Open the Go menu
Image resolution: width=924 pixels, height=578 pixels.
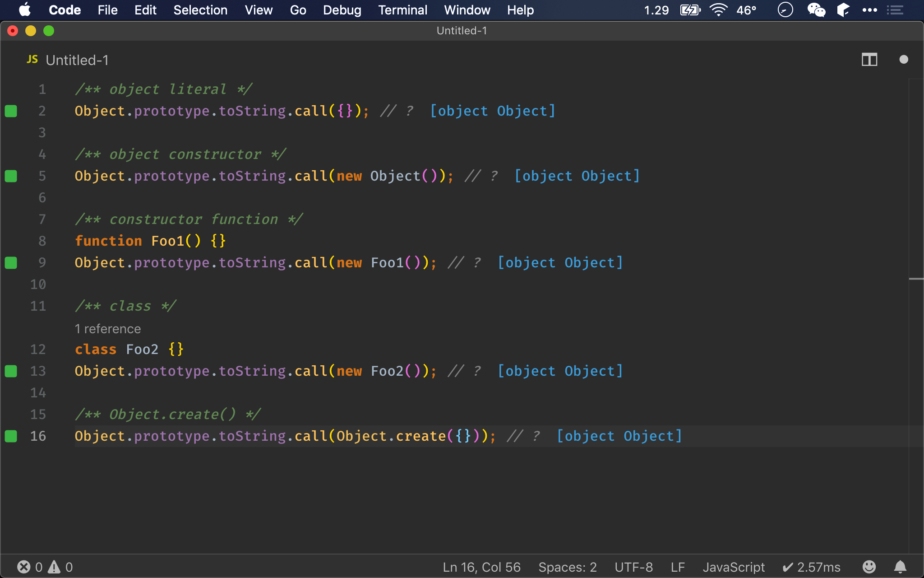click(x=298, y=10)
